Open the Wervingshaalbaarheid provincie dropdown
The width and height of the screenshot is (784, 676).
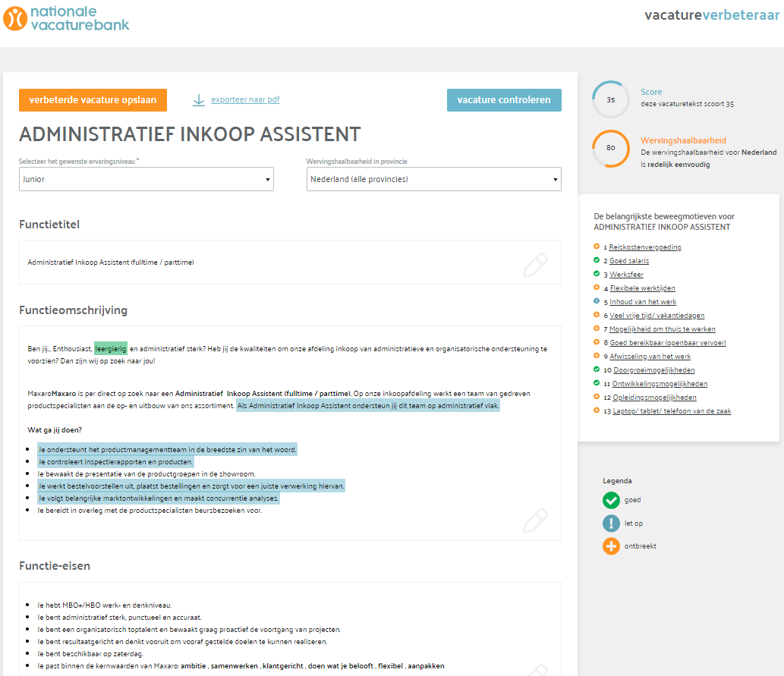[433, 178]
